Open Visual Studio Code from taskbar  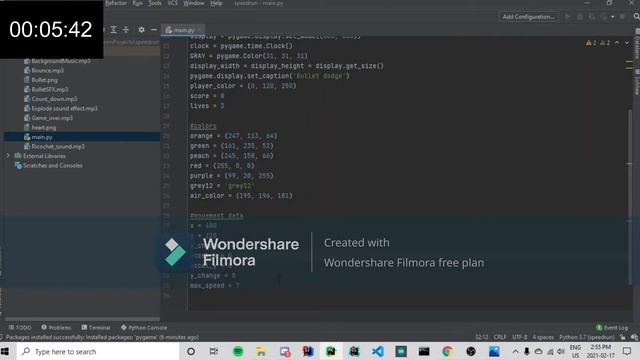tap(378, 351)
